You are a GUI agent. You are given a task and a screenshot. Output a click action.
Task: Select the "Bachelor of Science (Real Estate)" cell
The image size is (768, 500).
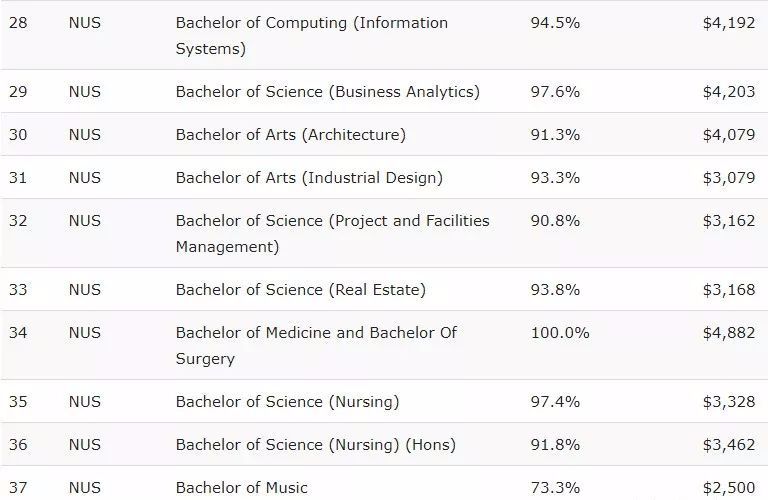click(x=300, y=290)
